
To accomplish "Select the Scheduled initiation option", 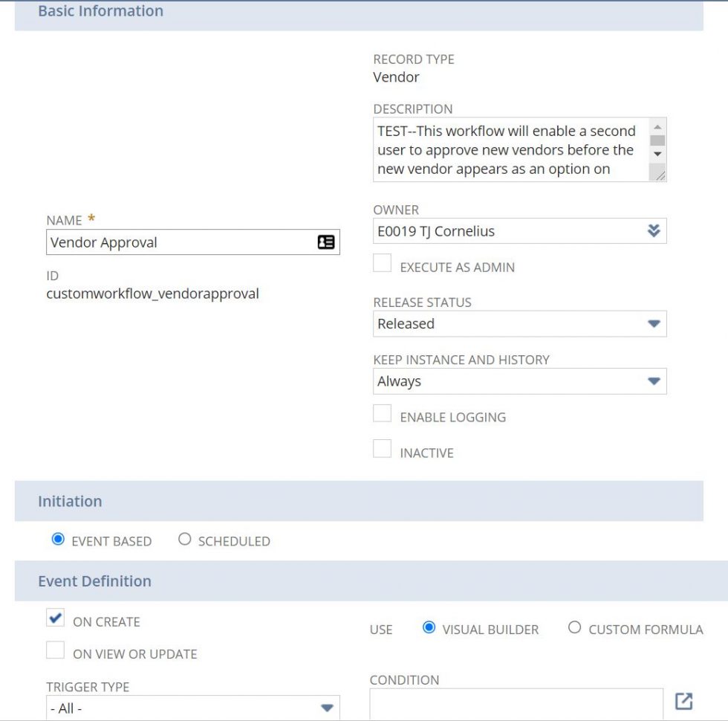I will point(185,540).
